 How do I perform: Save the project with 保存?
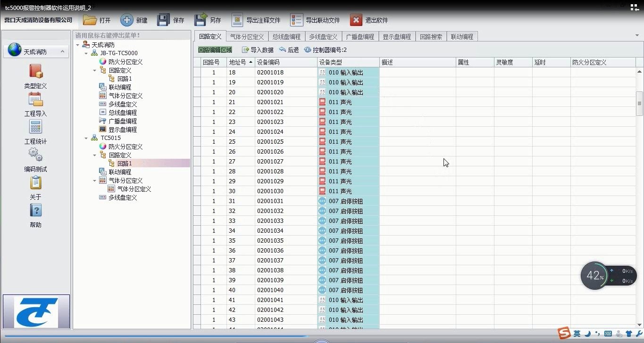pos(171,20)
